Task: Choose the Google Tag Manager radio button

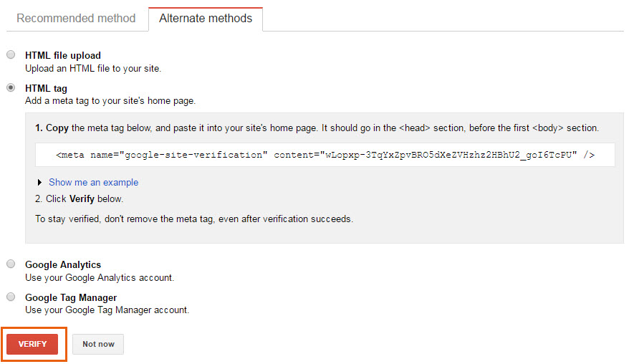Action: [x=11, y=297]
